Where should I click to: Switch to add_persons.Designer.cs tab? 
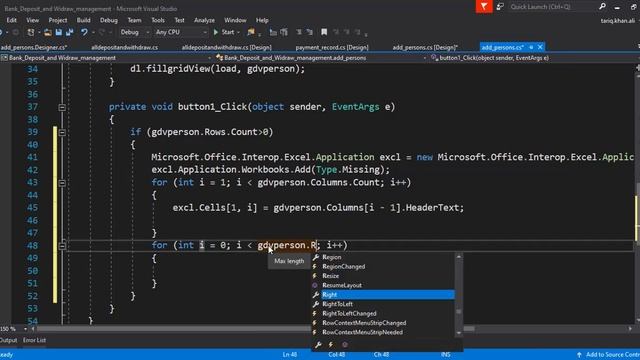pyautogui.click(x=34, y=47)
